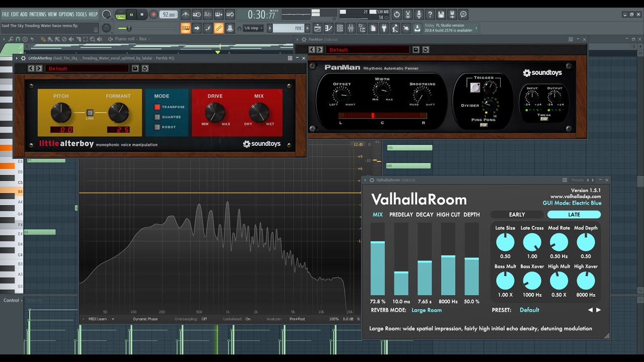Enable the countdown before recording icon
This screenshot has height=362, width=644.
[x=208, y=15]
